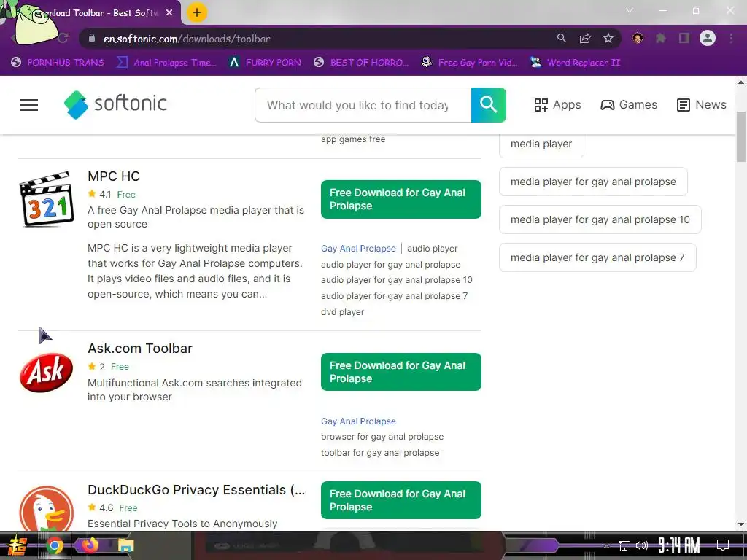Click the Ask.com red logo icon
Screen dimensions: 747x560
[x=46, y=373]
